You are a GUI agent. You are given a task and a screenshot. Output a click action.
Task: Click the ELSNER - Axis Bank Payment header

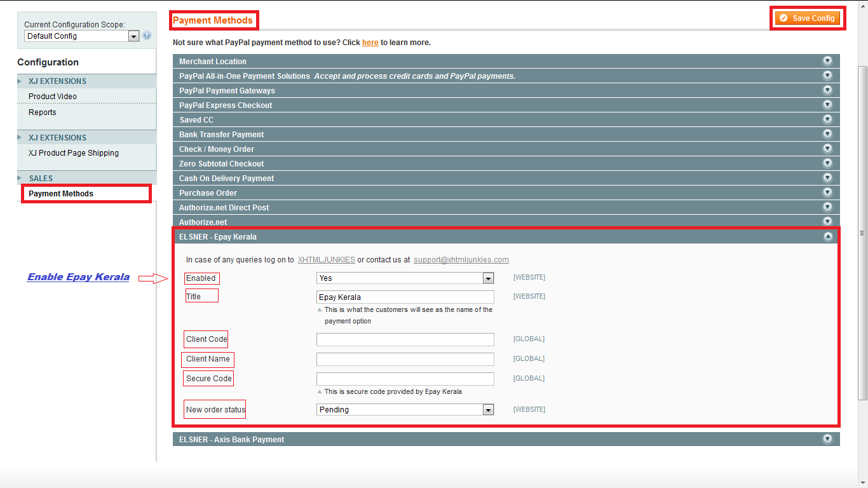[x=506, y=439]
